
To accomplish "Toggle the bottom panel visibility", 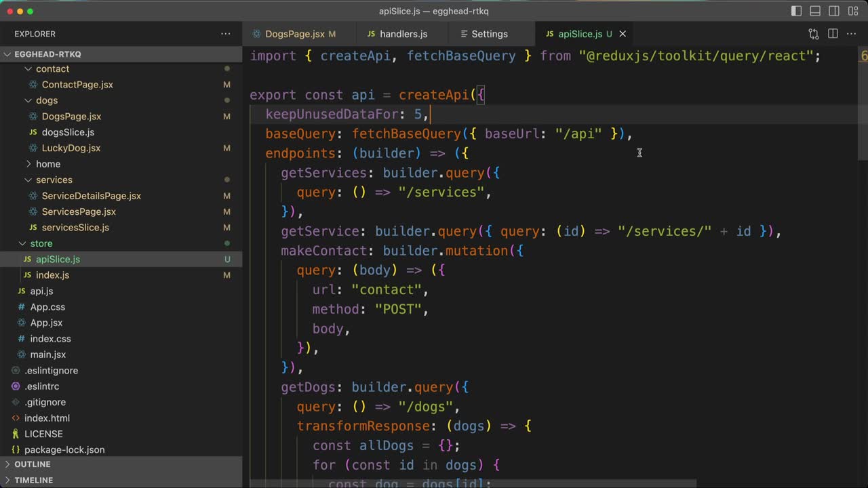I will coord(815,11).
